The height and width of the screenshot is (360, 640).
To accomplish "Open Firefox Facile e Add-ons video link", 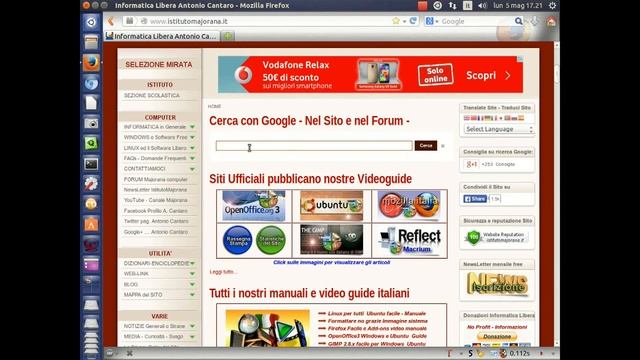I will 377,329.
